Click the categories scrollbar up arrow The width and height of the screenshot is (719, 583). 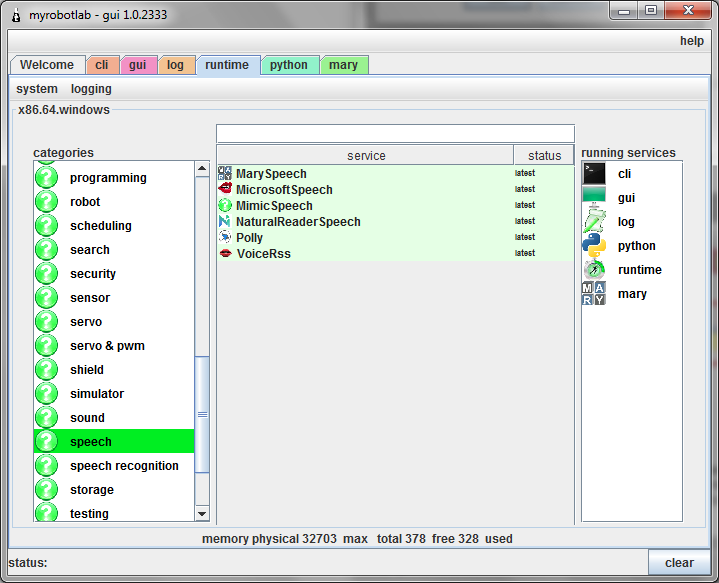pos(202,168)
